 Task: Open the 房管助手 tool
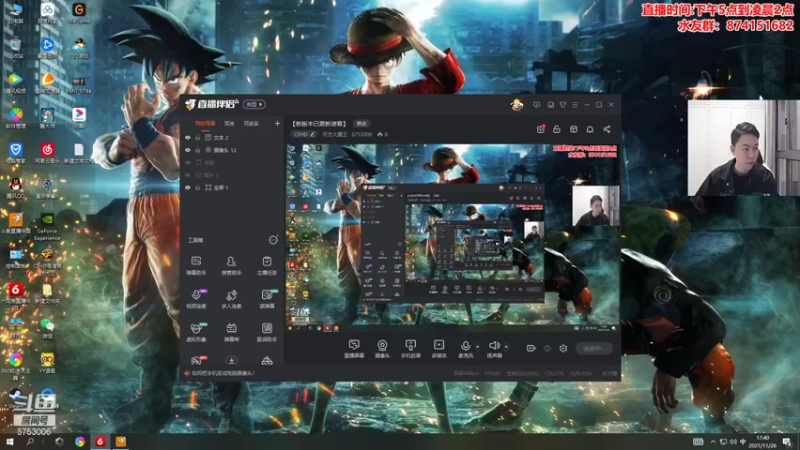tap(231, 266)
